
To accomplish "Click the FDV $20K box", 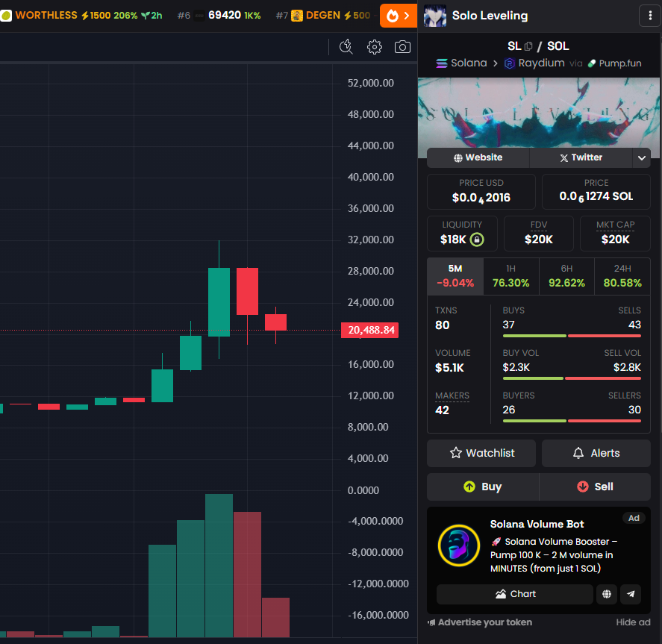I will click(x=539, y=234).
